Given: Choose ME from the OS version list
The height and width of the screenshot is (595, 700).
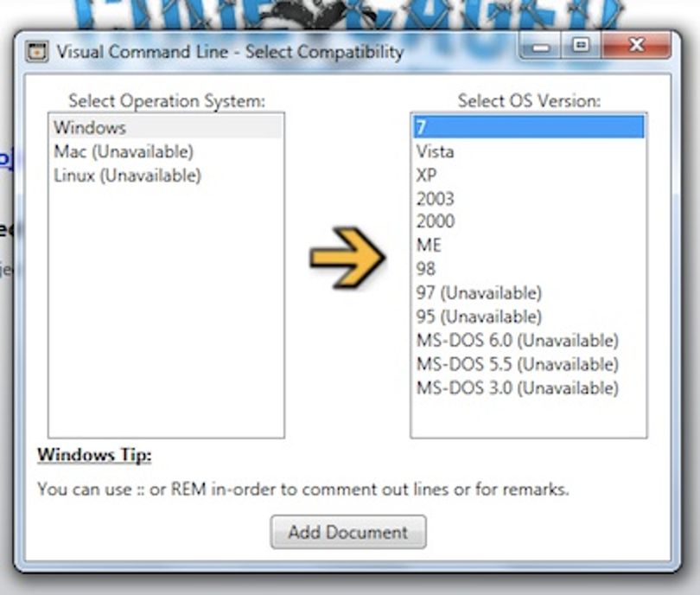Looking at the screenshot, I should pyautogui.click(x=529, y=245).
